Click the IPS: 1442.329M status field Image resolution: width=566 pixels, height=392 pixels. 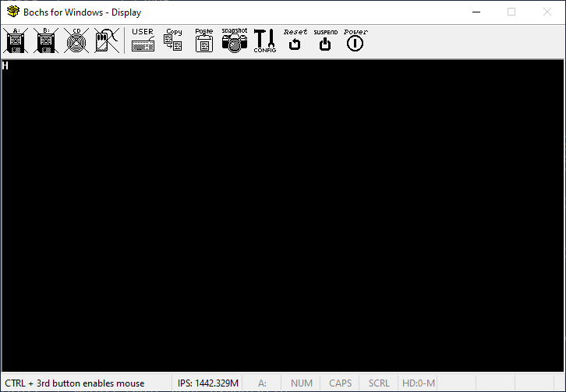tap(208, 383)
